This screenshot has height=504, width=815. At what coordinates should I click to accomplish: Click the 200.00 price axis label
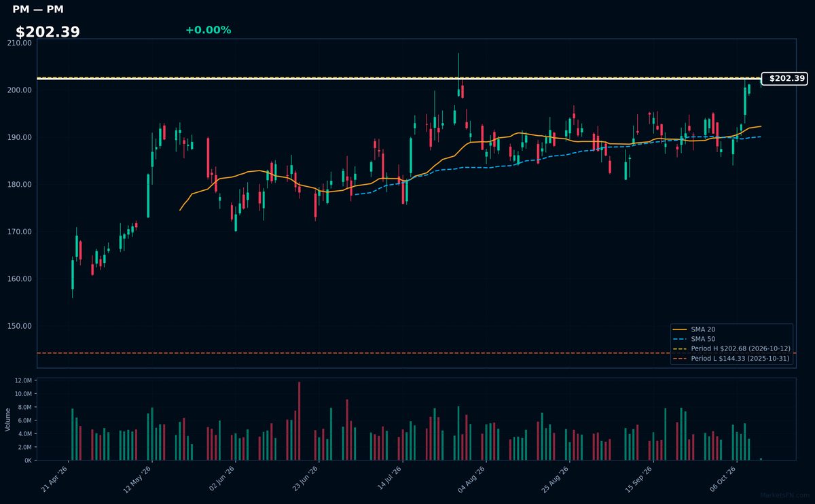pos(20,90)
